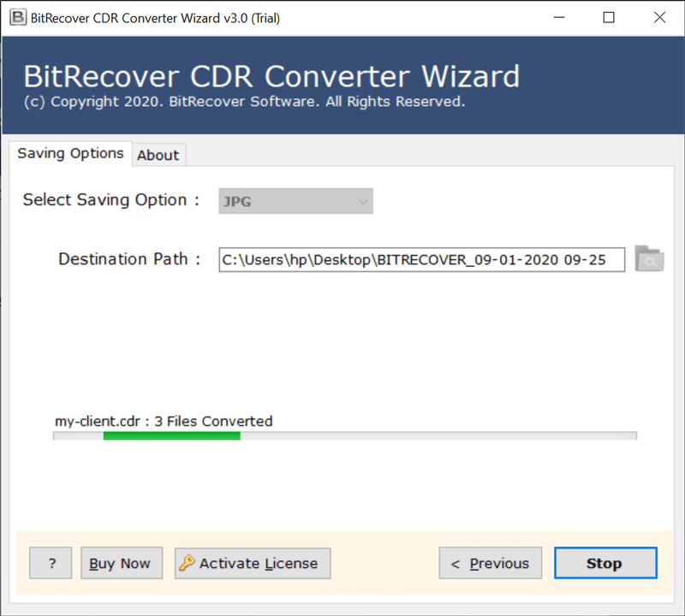Maximize the CDR Converter Wizard window
This screenshot has width=685, height=616.
(609, 17)
